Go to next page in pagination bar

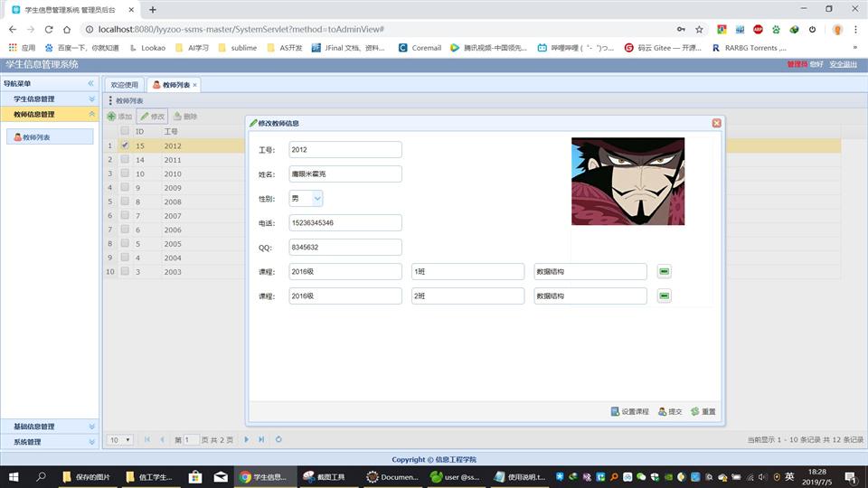pos(247,439)
